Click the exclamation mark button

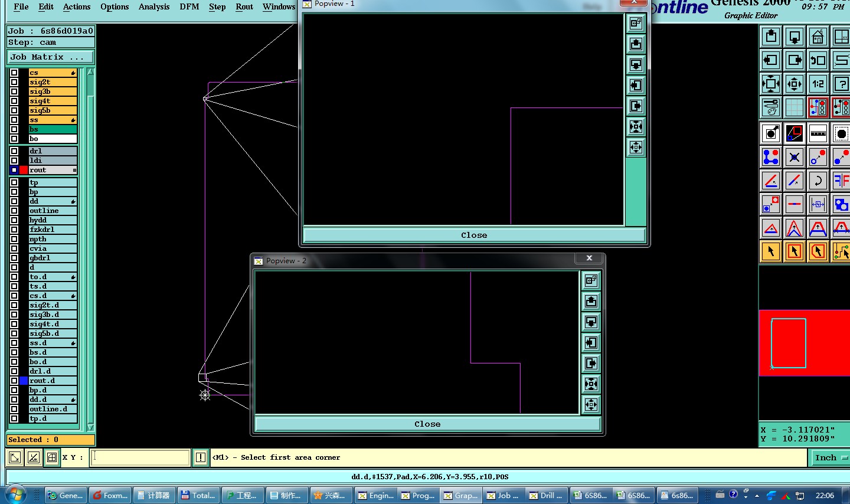[201, 457]
